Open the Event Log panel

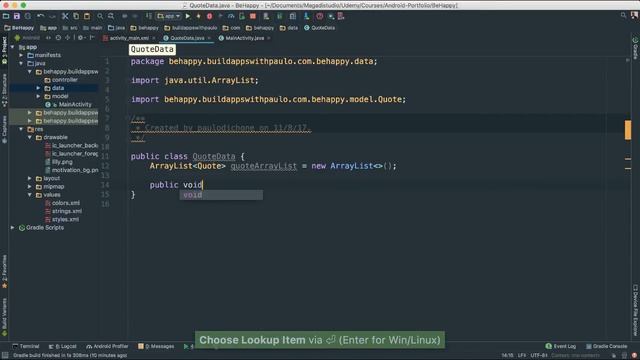[561, 346]
